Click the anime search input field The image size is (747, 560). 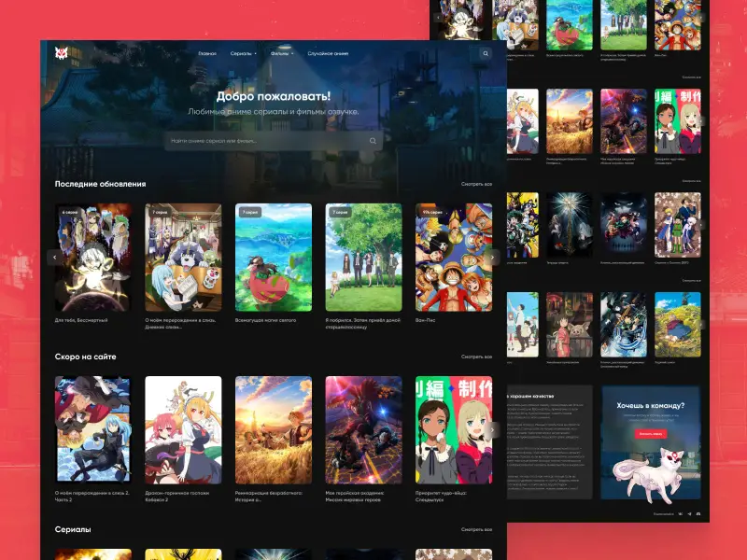pyautogui.click(x=274, y=141)
